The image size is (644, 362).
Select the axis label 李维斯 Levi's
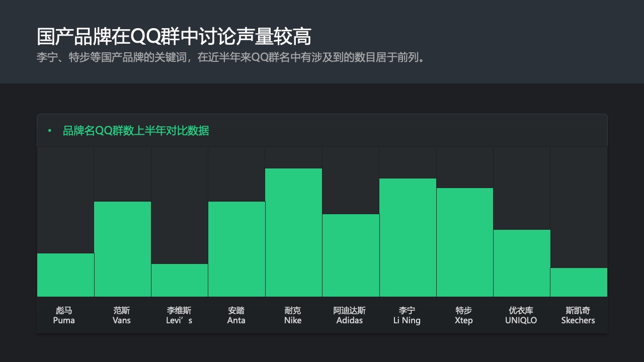pyautogui.click(x=179, y=315)
